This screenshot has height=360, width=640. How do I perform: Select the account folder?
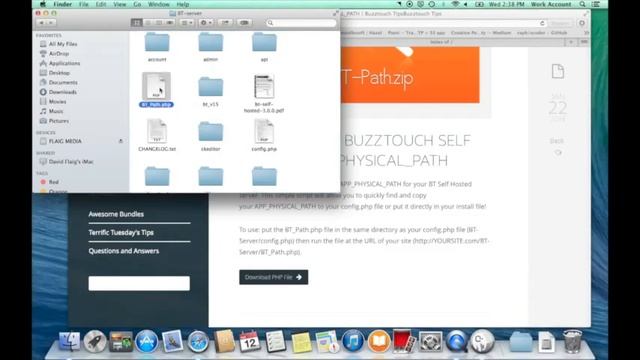coord(157,47)
